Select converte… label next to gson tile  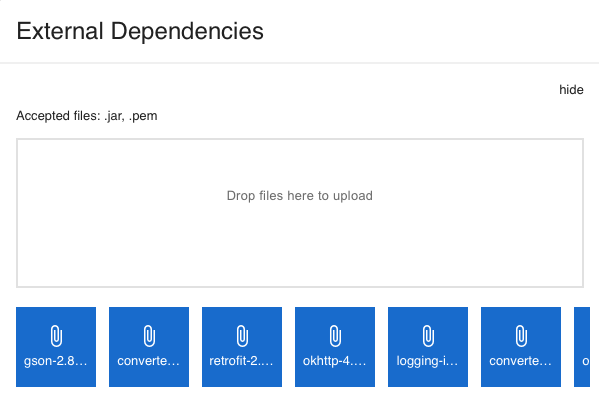tap(149, 361)
